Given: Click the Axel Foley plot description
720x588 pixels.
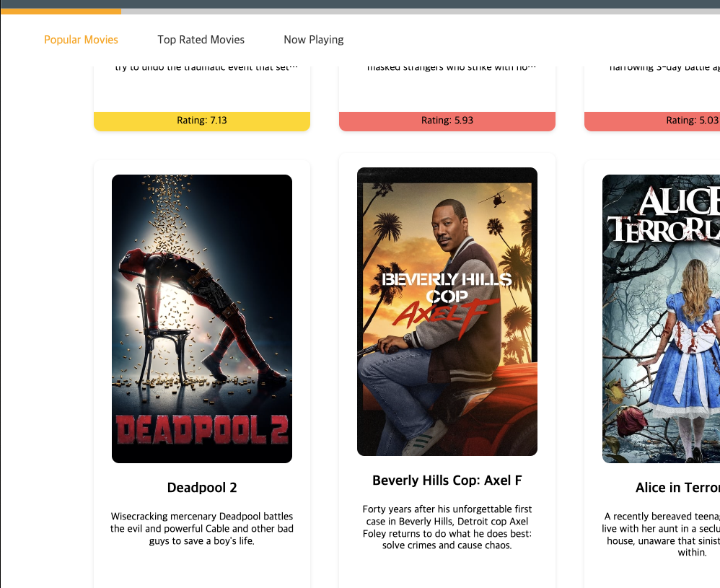Looking at the screenshot, I should pos(447,527).
